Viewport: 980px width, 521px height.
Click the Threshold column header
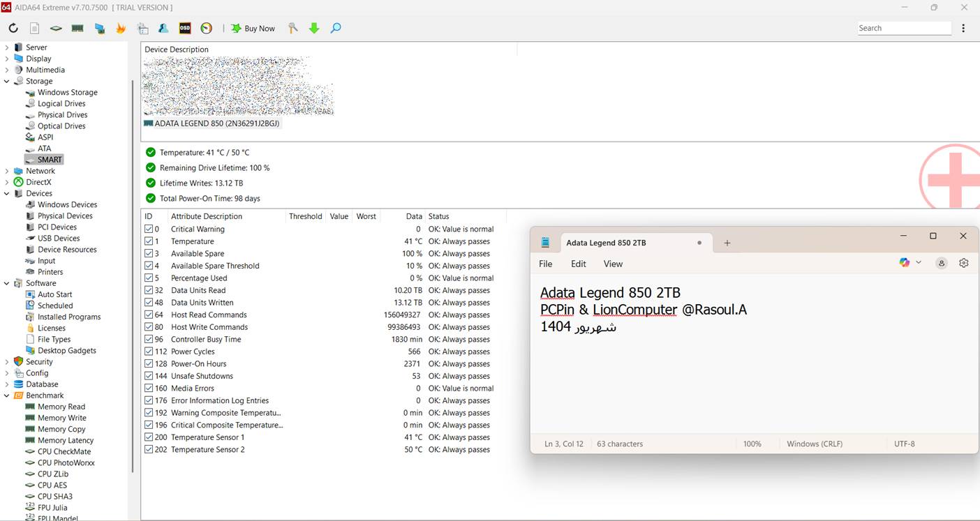(306, 216)
